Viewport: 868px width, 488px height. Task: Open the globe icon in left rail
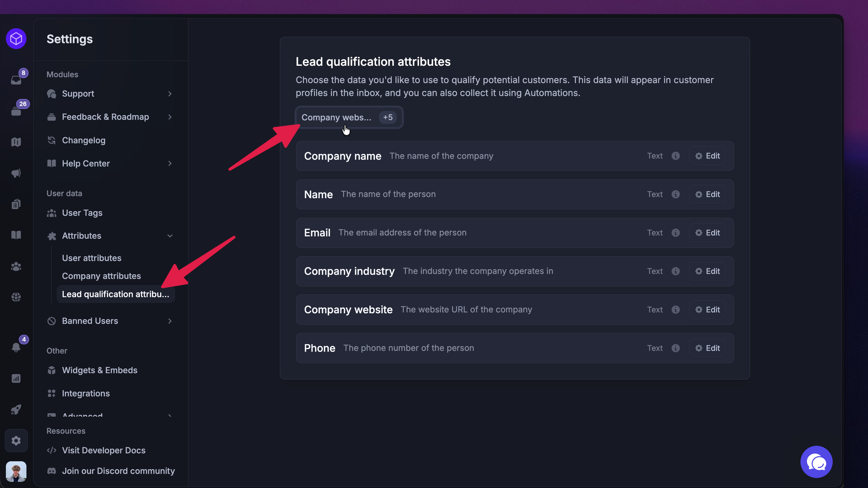[16, 297]
